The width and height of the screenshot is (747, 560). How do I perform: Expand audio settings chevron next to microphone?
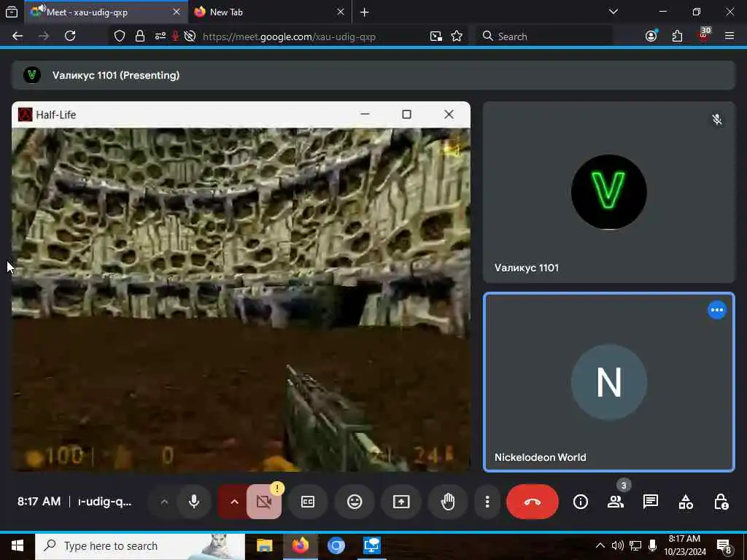164,502
